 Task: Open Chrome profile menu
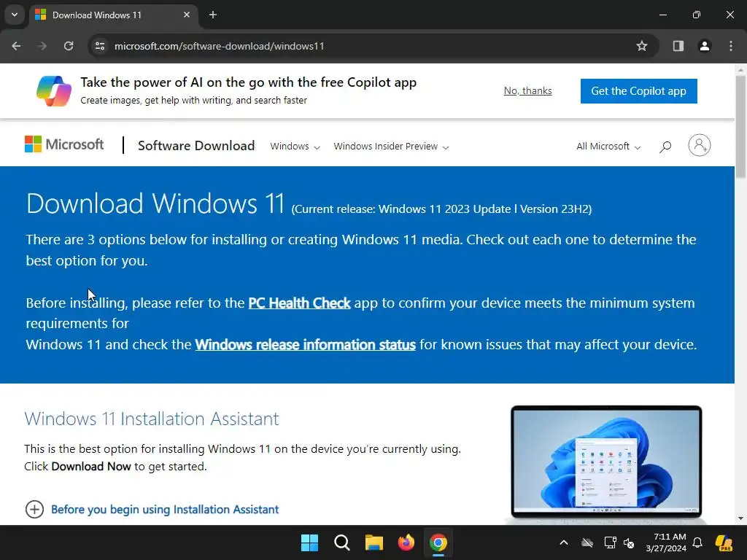pos(705,46)
